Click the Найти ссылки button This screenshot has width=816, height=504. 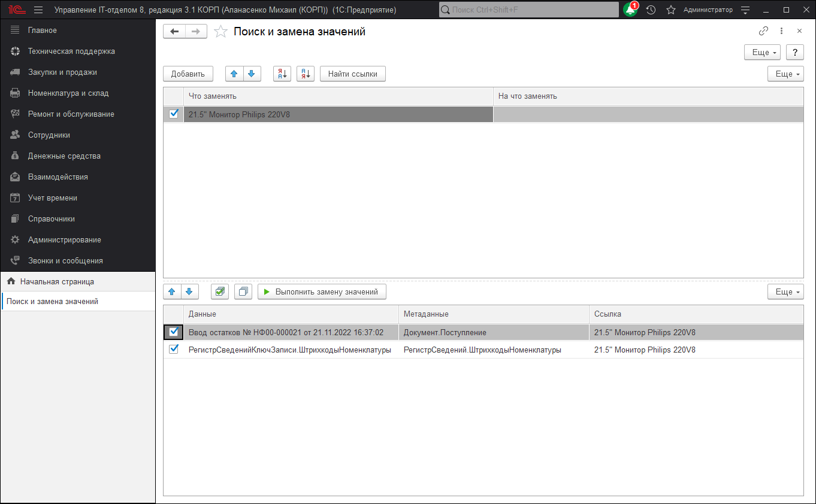[x=352, y=74]
